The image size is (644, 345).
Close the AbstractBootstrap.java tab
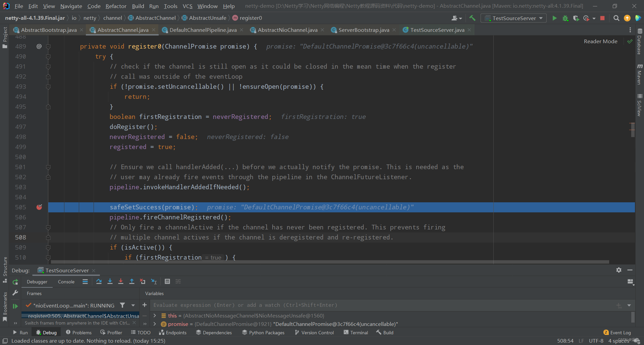81,30
